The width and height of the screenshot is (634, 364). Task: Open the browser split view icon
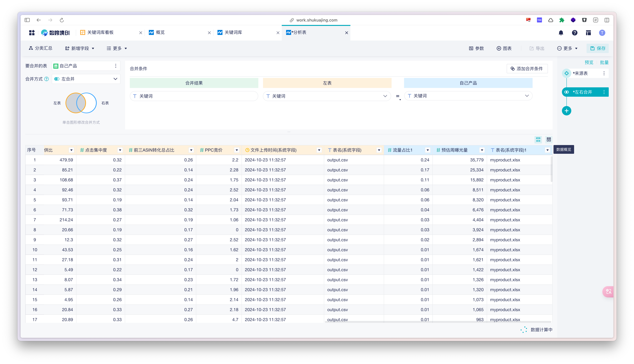pos(607,20)
